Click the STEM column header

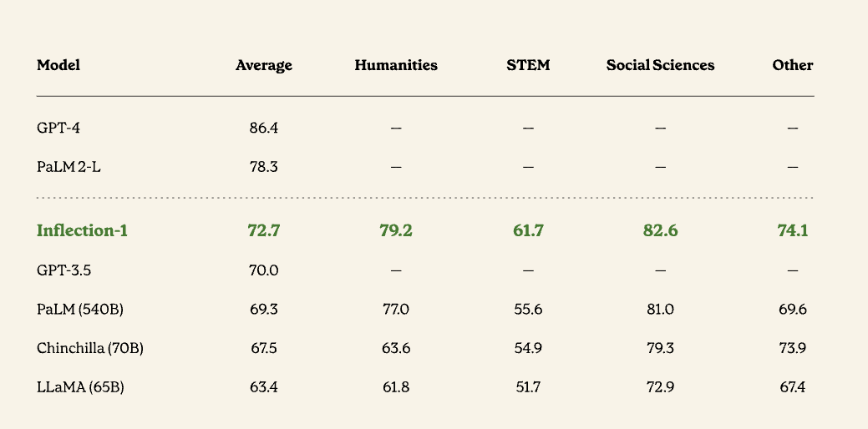click(x=528, y=65)
